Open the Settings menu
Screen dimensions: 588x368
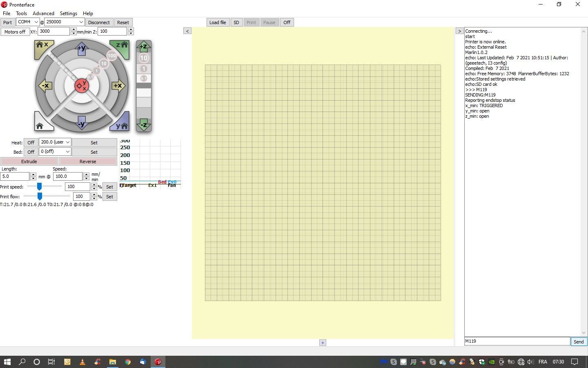pos(68,13)
